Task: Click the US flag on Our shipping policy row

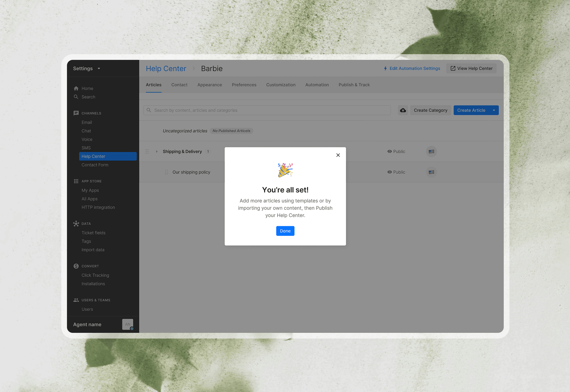Action: pyautogui.click(x=431, y=172)
